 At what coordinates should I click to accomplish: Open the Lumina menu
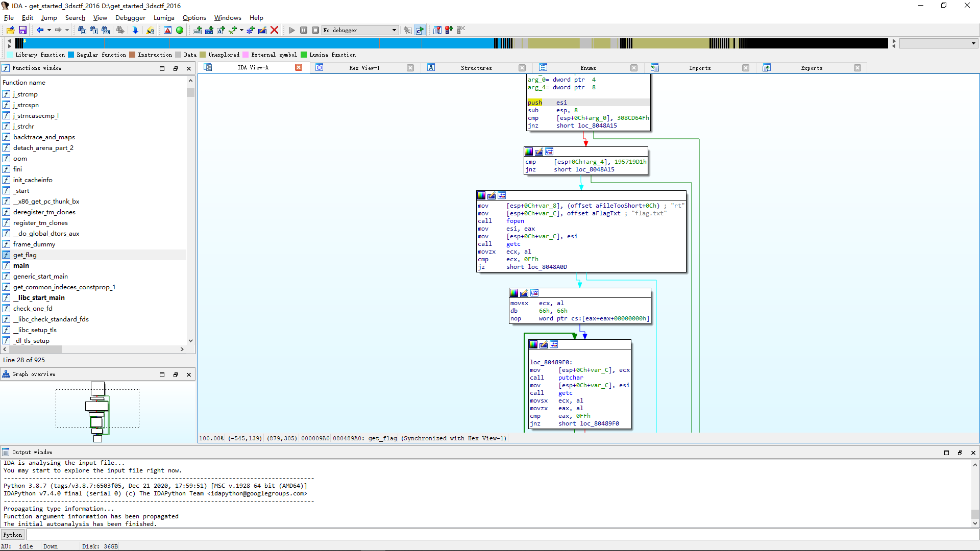(x=164, y=17)
